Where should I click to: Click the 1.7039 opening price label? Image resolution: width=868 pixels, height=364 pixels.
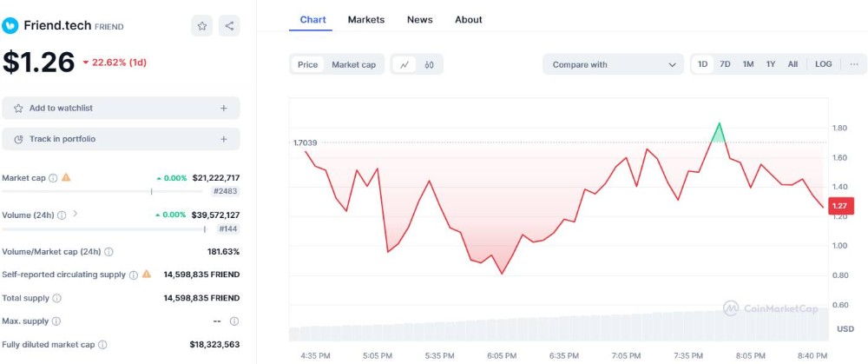pos(305,143)
